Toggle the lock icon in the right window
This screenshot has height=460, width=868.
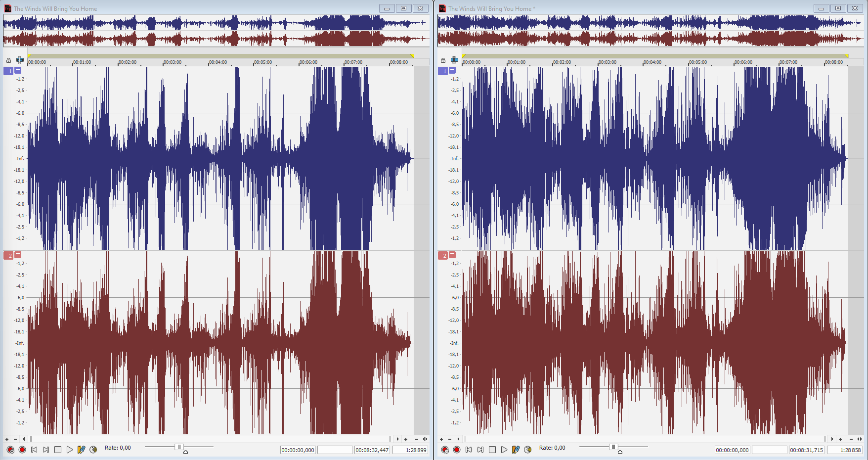(x=443, y=60)
